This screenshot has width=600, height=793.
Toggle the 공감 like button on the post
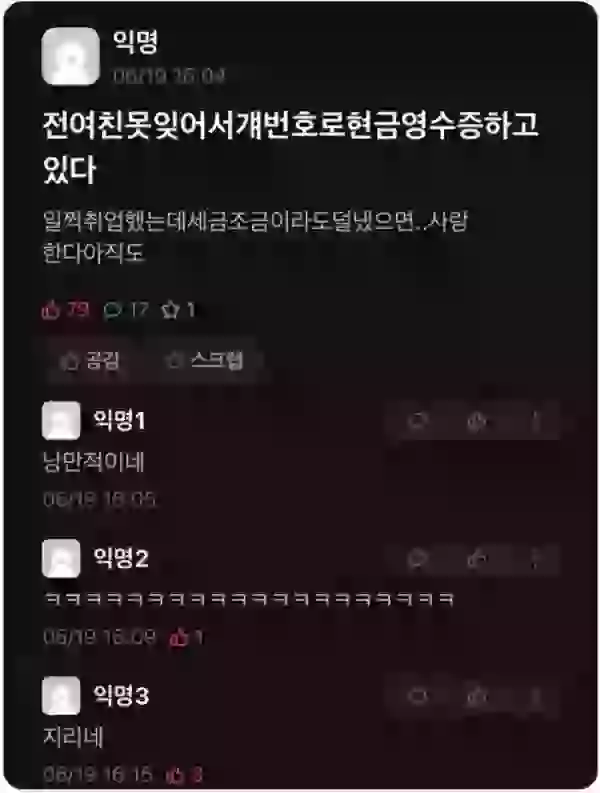(90, 361)
